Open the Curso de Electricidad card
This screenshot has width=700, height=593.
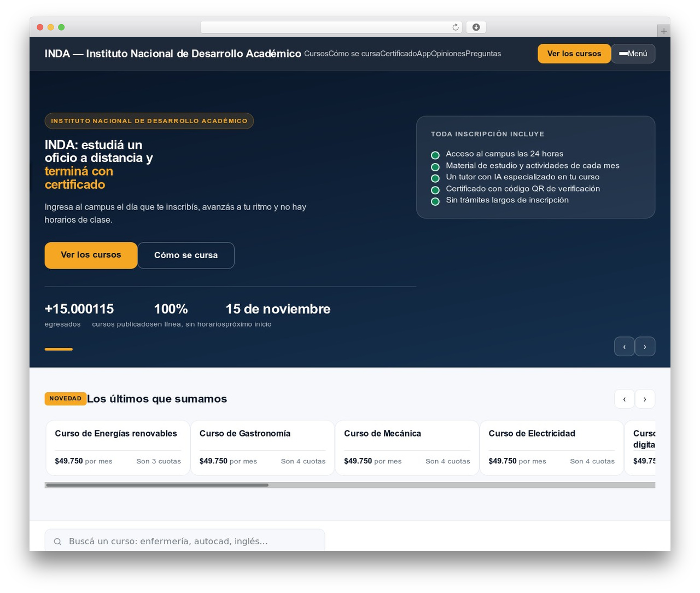(551, 447)
